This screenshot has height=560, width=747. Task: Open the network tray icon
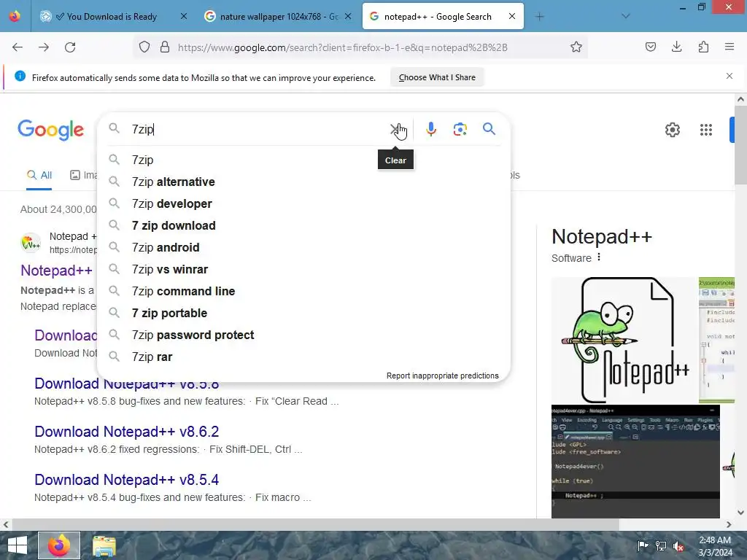(661, 546)
